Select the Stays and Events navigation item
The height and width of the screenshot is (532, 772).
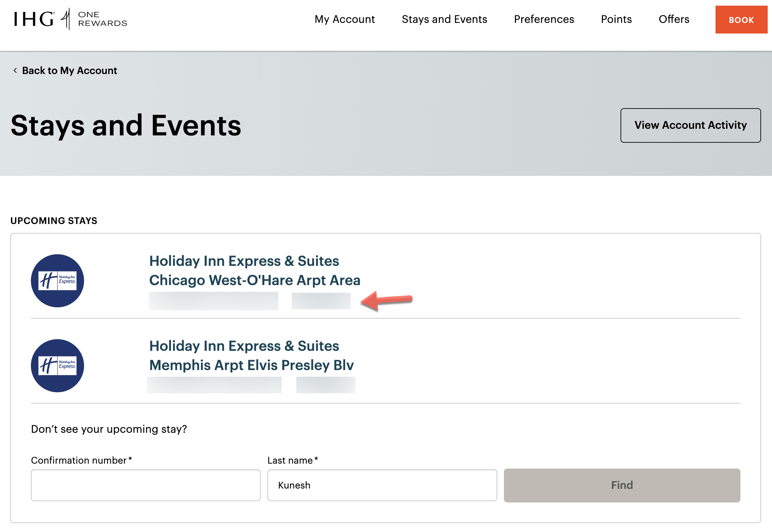click(x=445, y=19)
